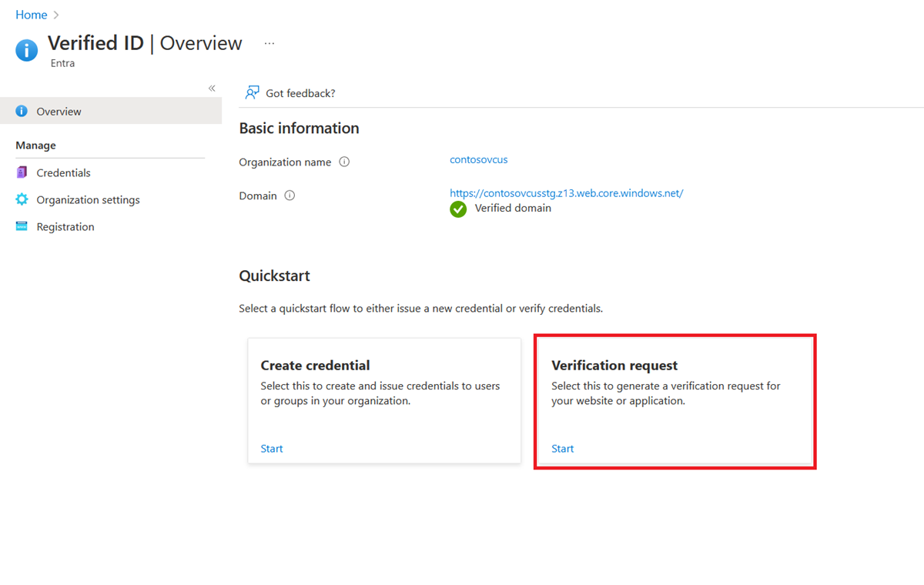
Task: Click the Home breadcrumb link
Action: click(31, 15)
